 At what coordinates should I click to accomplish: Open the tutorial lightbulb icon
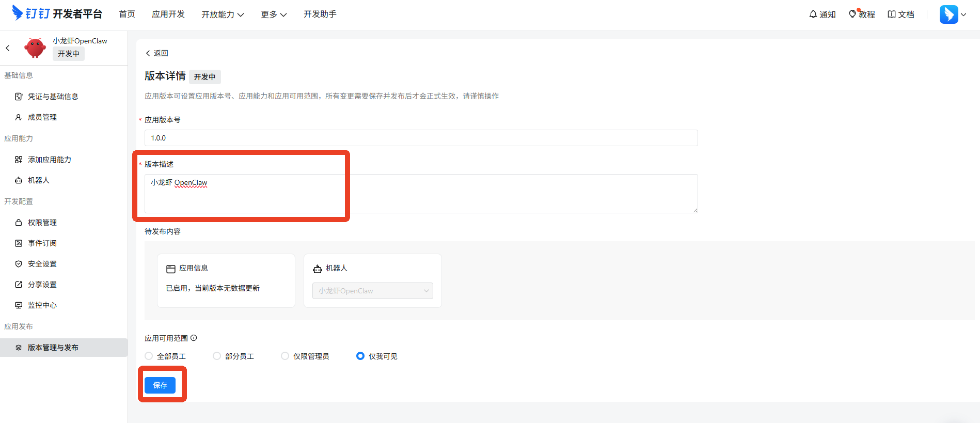coord(852,14)
